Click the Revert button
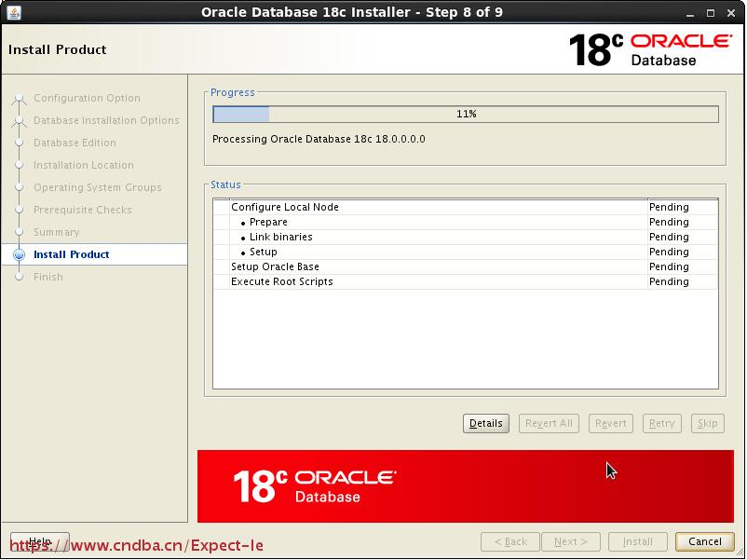Screen dimensions: 747x560 [611, 423]
